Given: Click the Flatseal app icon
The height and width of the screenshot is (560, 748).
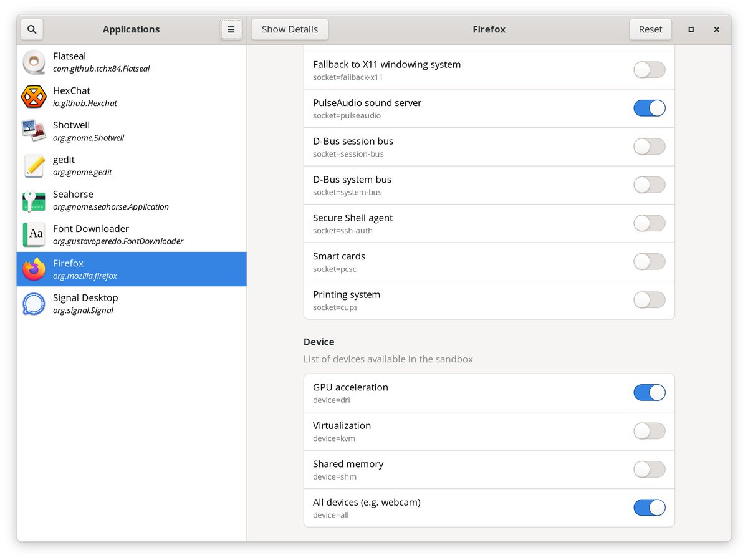Looking at the screenshot, I should 34,62.
